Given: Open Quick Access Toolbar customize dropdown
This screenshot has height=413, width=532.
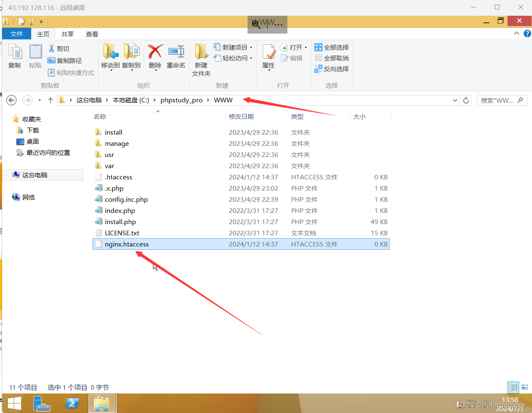Looking at the screenshot, I should 41,22.
